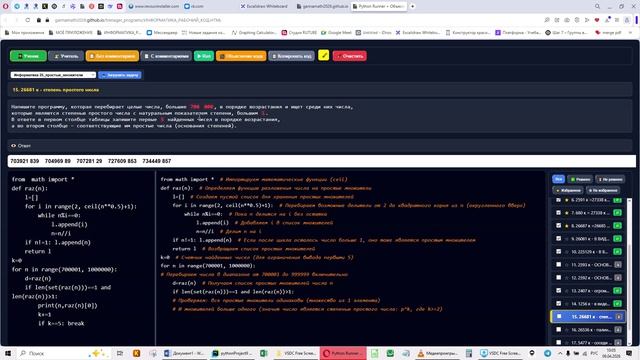The width and height of the screenshot is (640, 360).
Task: Toggle checkbox for task 7. 680 к
Action: pos(558,213)
